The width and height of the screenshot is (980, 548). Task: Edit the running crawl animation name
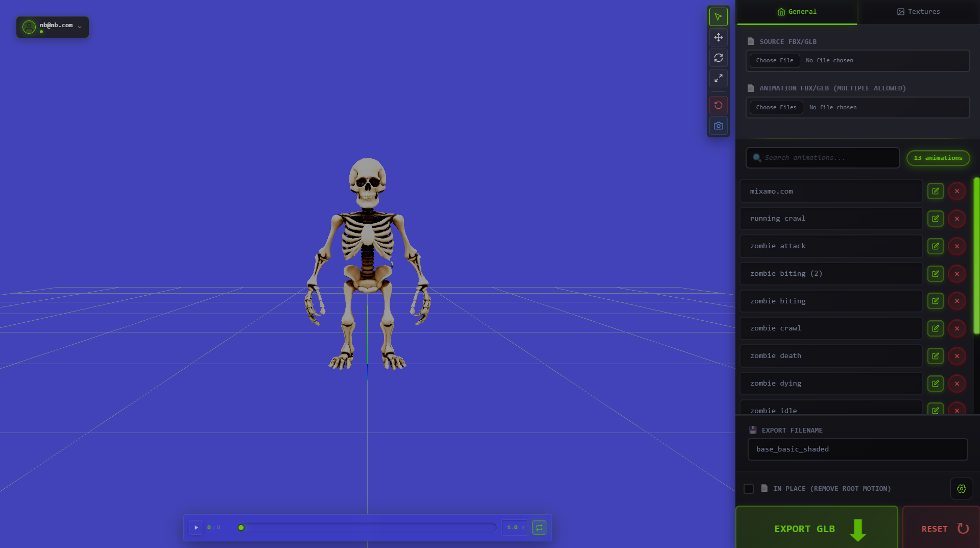[x=935, y=219]
